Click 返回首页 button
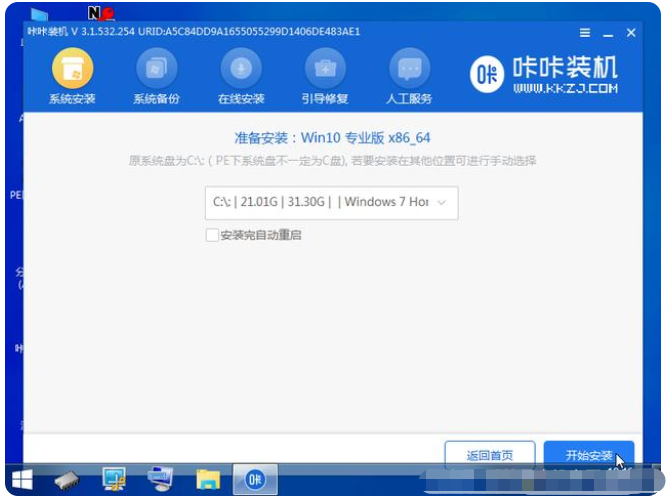 [x=489, y=455]
